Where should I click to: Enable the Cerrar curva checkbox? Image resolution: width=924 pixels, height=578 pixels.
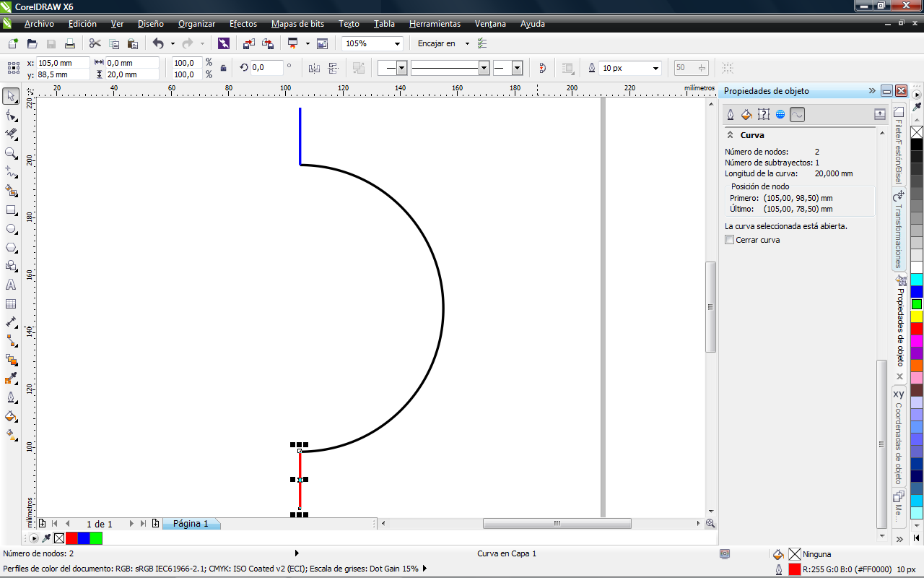pos(730,240)
